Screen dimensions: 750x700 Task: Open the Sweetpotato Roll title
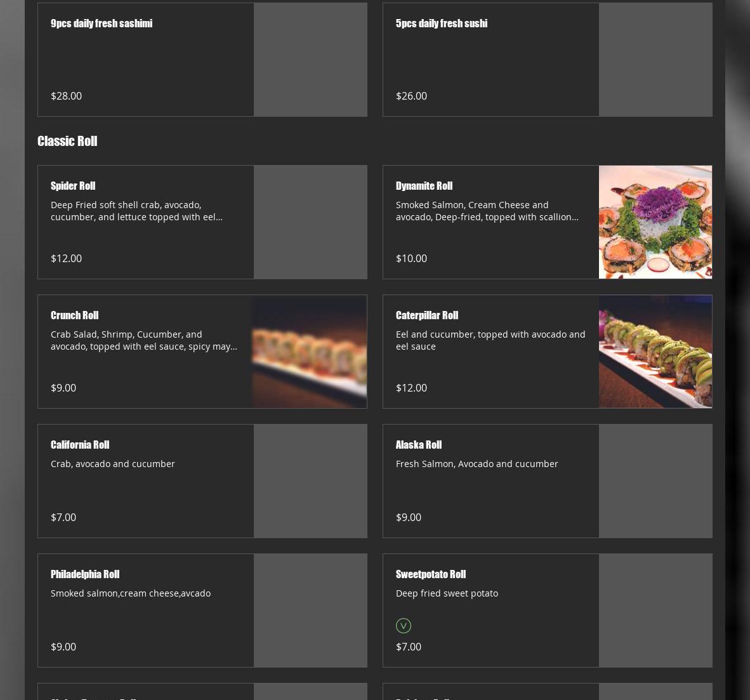click(430, 574)
